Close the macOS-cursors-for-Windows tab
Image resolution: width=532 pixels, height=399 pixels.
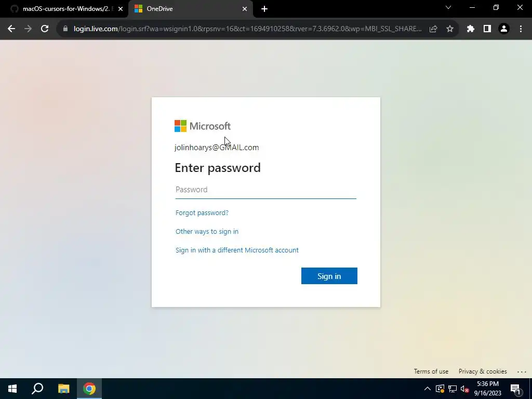121,9
